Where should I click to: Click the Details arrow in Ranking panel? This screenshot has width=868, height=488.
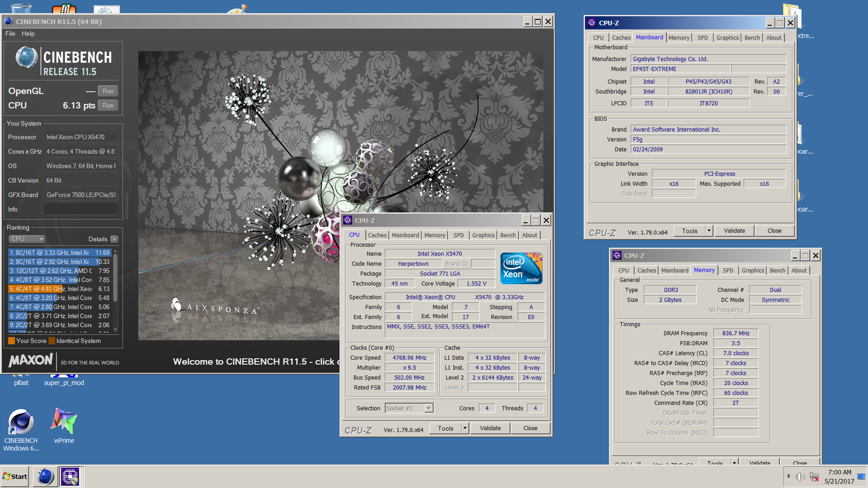114,239
